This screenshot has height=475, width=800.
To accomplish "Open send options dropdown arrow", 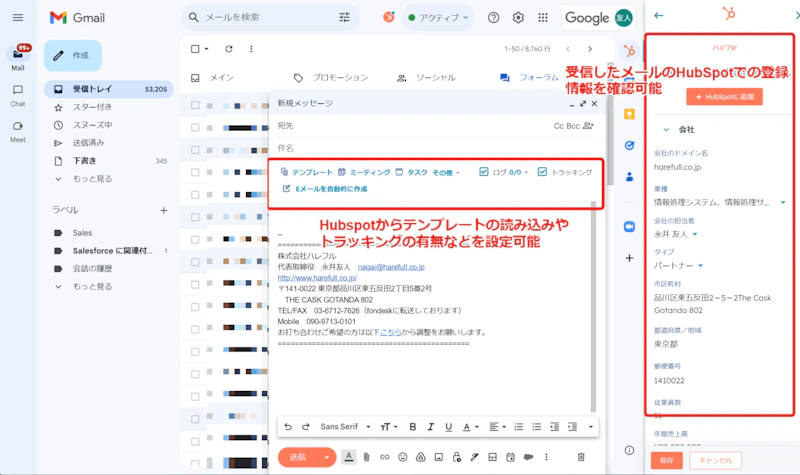I will pos(327,457).
